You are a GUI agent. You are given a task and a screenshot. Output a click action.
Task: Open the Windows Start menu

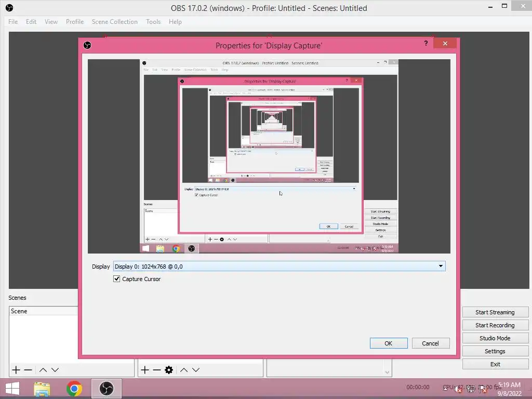click(12, 389)
